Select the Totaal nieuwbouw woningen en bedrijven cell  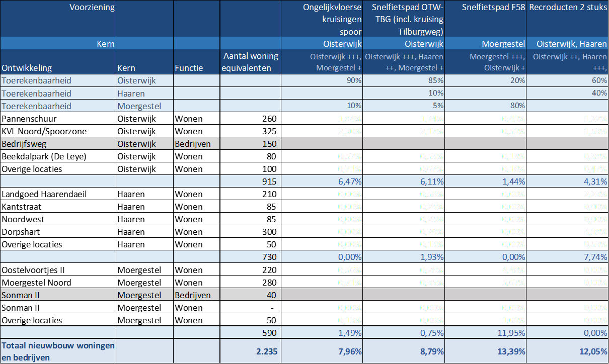[58, 351]
